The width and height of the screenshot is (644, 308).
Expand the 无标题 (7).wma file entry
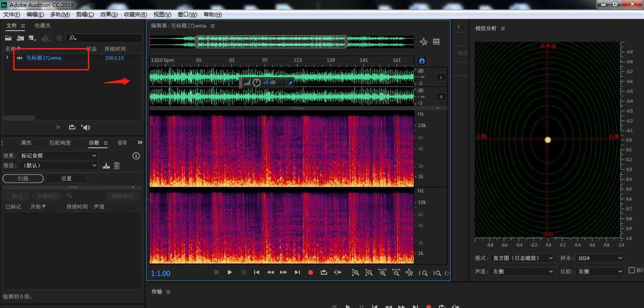(7, 57)
